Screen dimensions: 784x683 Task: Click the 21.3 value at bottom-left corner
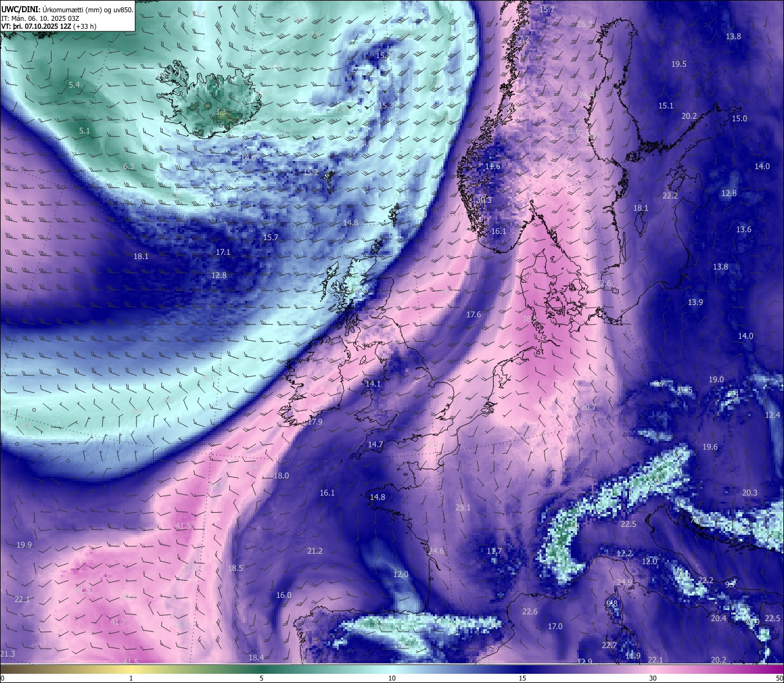point(7,654)
